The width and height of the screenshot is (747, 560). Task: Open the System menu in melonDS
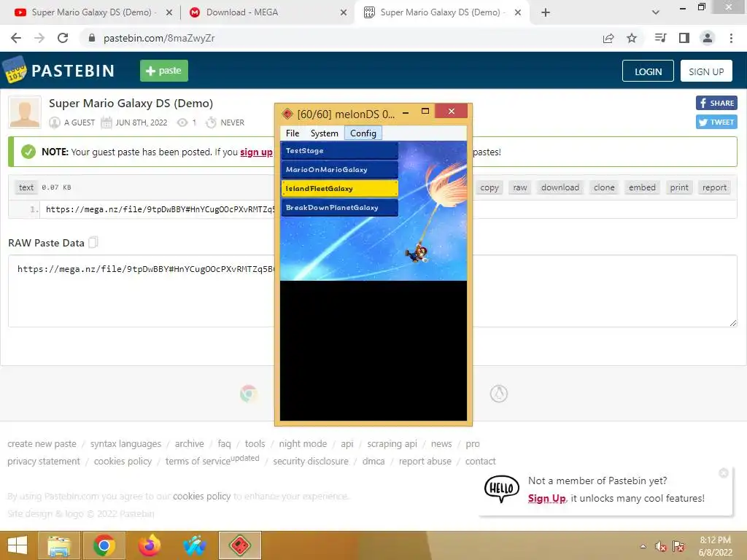click(325, 133)
